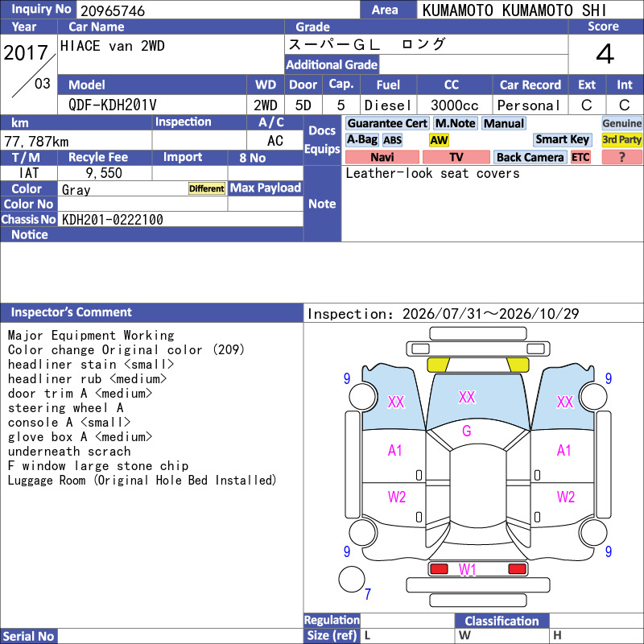Click the red Navi equipment badge
Image resolution: width=644 pixels, height=644 pixels.
tap(382, 157)
